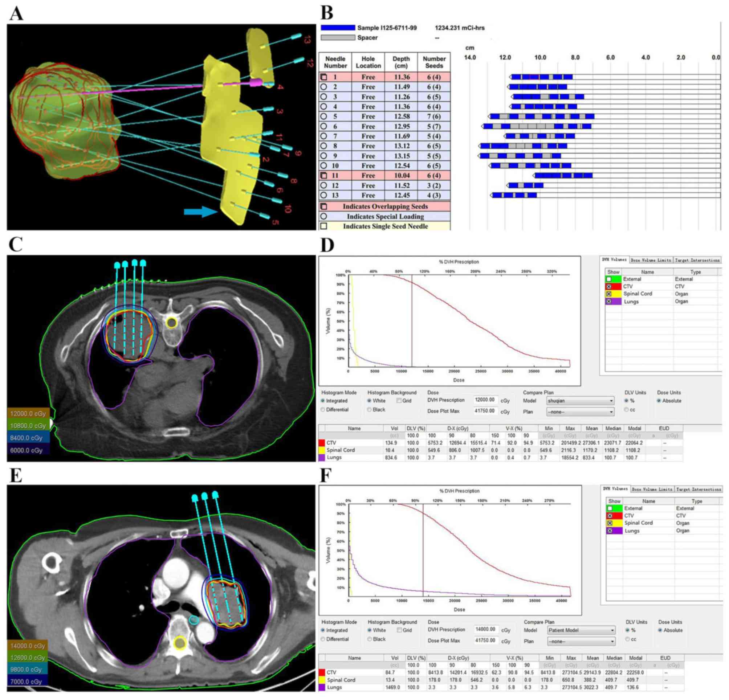This screenshot has width=729, height=700.
Task: Click the 12000.0 cGy isodose legend label
Action: tap(28, 414)
